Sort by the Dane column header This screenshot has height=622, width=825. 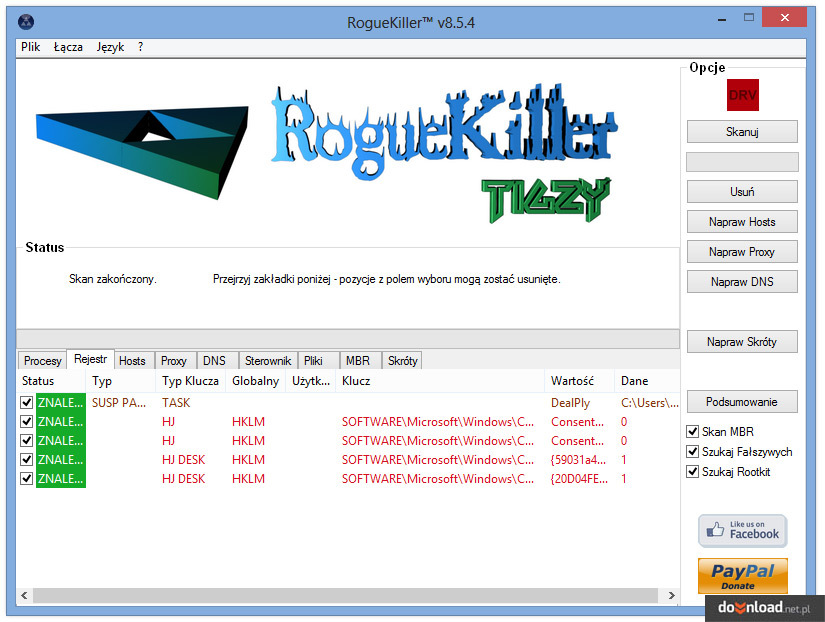[647, 380]
